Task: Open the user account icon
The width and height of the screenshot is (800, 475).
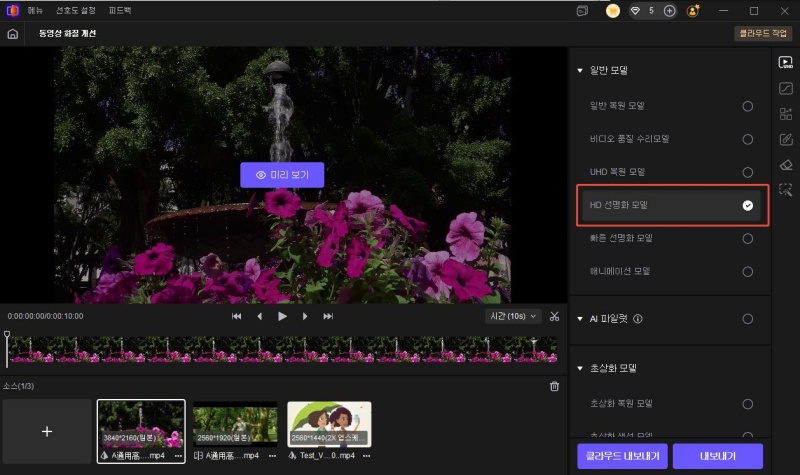Action: 694,11
